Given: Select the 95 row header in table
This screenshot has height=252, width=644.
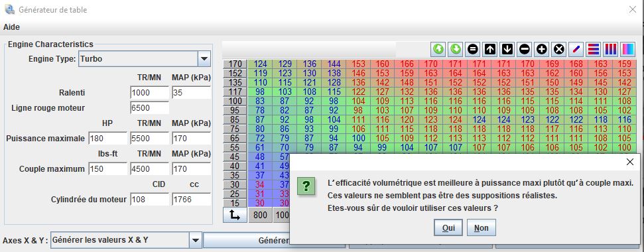Looking at the screenshot, I should pyautogui.click(x=235, y=110).
